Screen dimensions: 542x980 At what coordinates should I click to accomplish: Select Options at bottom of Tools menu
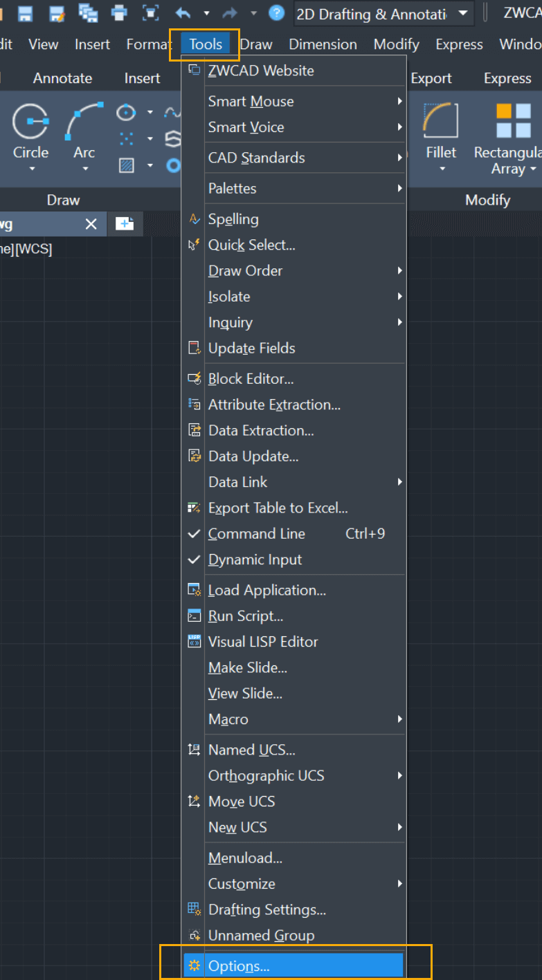(x=293, y=965)
